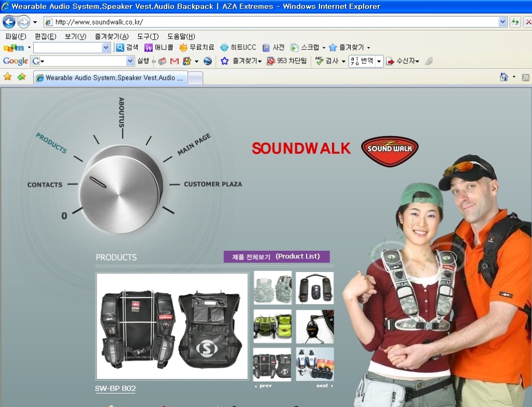This screenshot has height=407, width=532.
Task: Click the next product arrow
Action: (325, 386)
